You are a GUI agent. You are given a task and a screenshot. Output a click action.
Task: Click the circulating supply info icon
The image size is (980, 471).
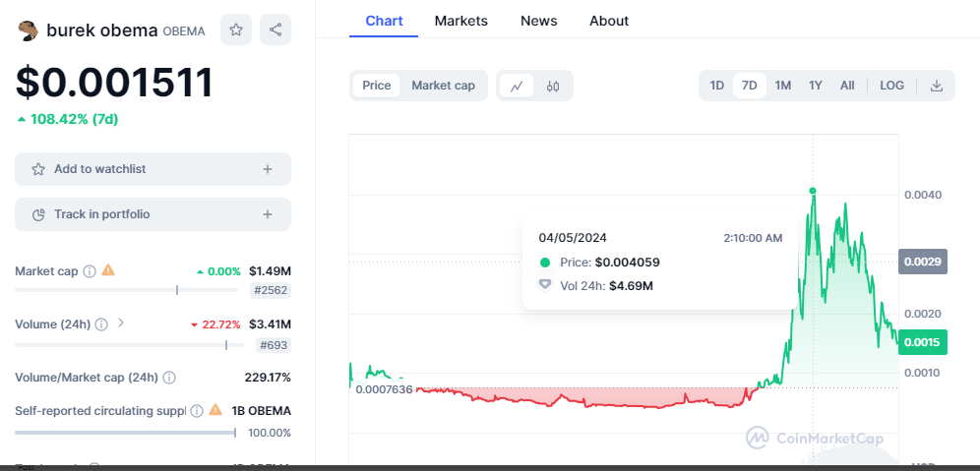(x=196, y=411)
